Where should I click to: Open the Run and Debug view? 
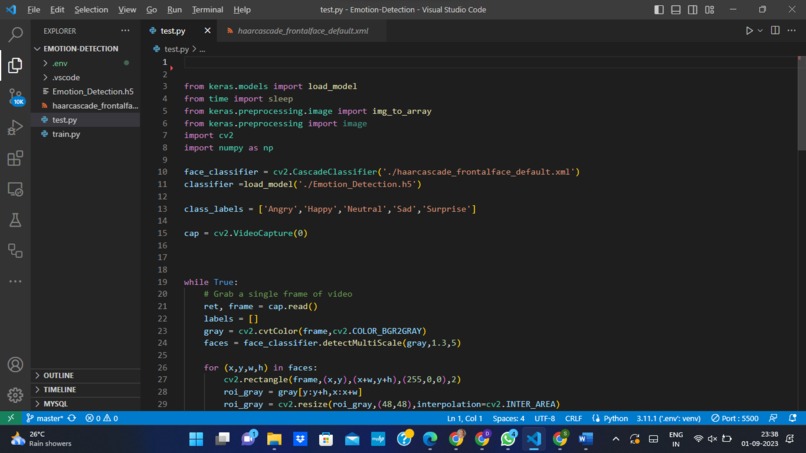coord(15,127)
